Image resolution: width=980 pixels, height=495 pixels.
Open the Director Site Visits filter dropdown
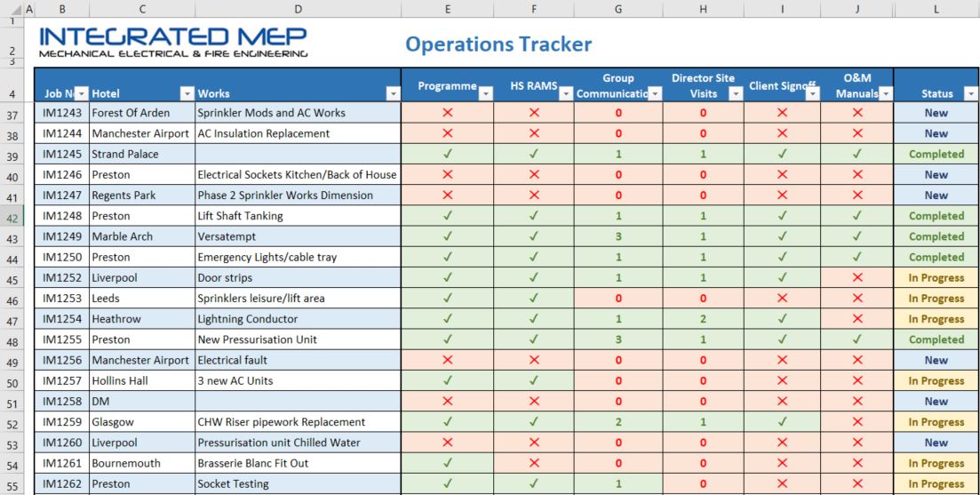pos(736,93)
